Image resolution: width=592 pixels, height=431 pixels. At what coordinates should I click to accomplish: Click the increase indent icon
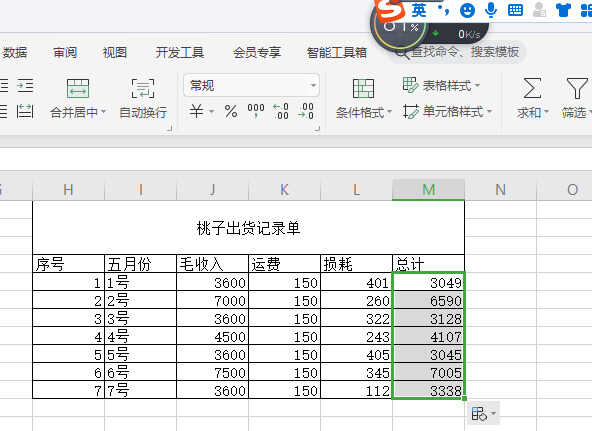[25, 86]
